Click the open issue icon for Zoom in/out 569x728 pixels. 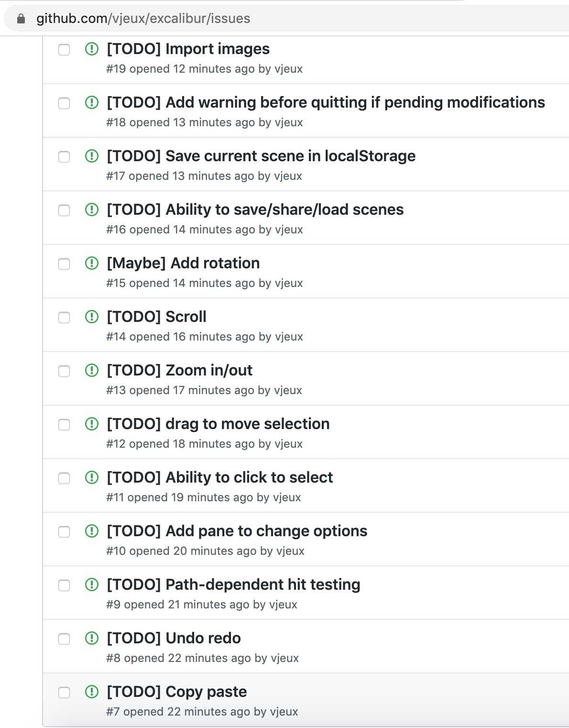(x=91, y=370)
